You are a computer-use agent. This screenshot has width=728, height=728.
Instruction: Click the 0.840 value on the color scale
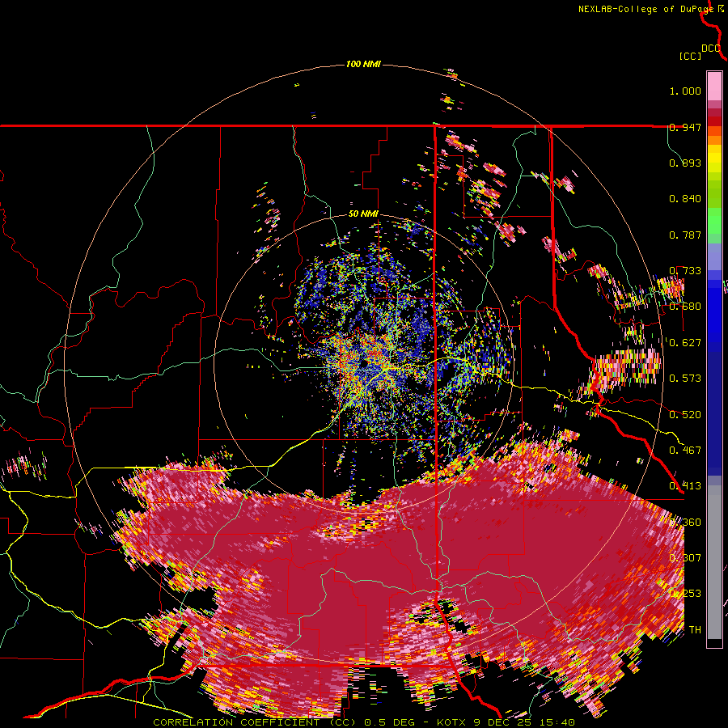click(685, 199)
